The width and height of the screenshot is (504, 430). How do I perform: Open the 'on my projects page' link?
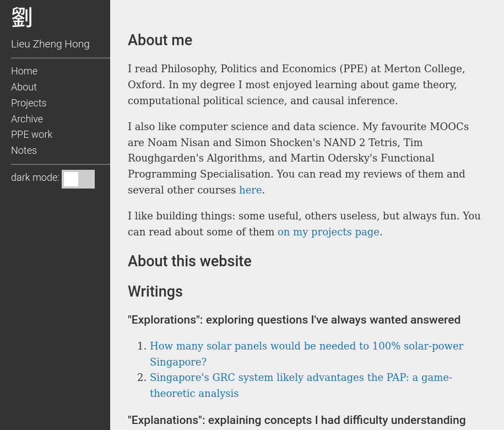(x=328, y=232)
